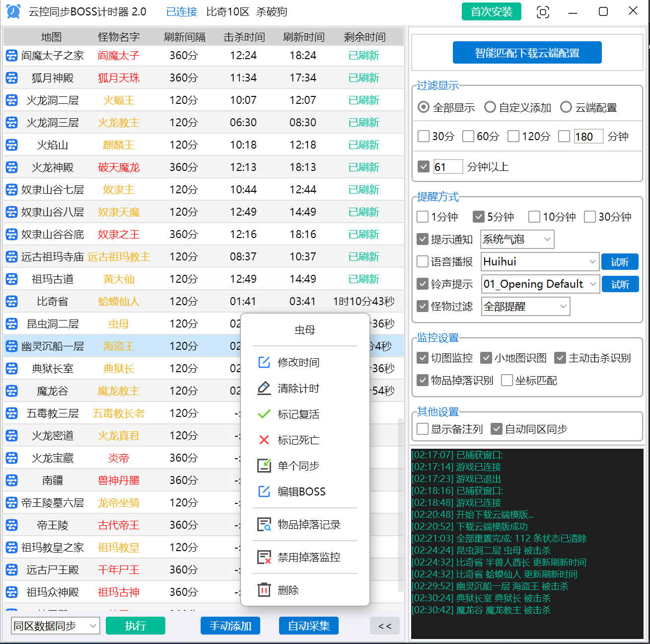Image resolution: width=650 pixels, height=644 pixels.
Task: Enable the 语音播报 checkbox
Action: point(423,261)
